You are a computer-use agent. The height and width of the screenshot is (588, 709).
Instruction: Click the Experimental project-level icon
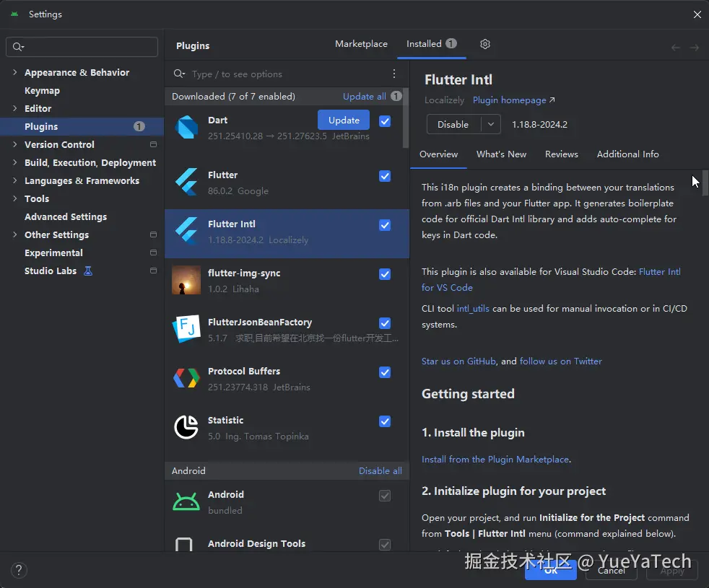click(x=153, y=253)
